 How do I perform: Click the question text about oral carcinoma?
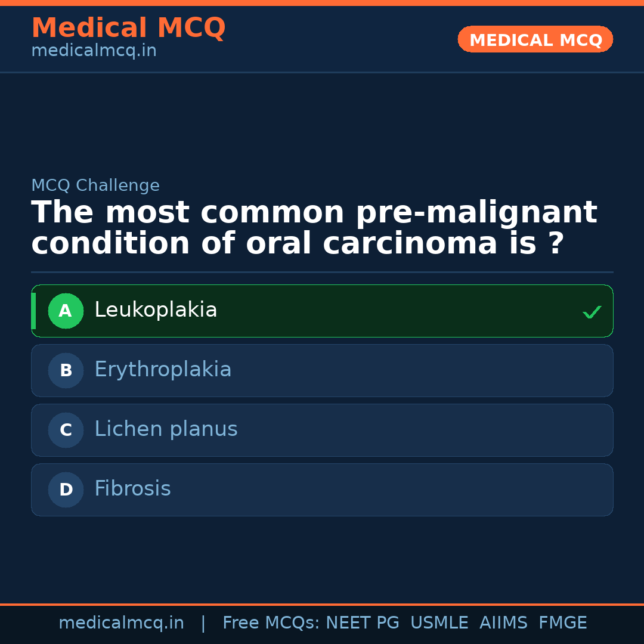pos(314,228)
